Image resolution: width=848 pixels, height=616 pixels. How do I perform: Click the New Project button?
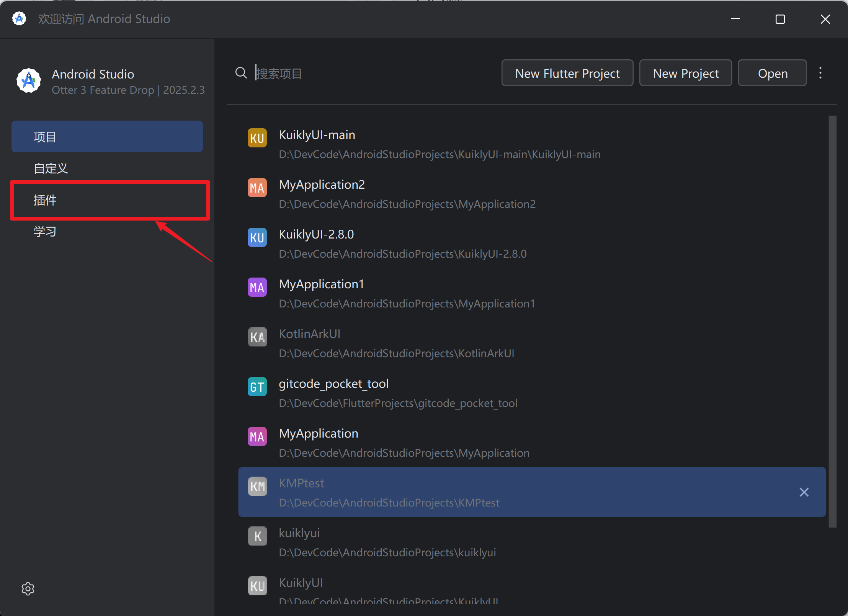685,73
